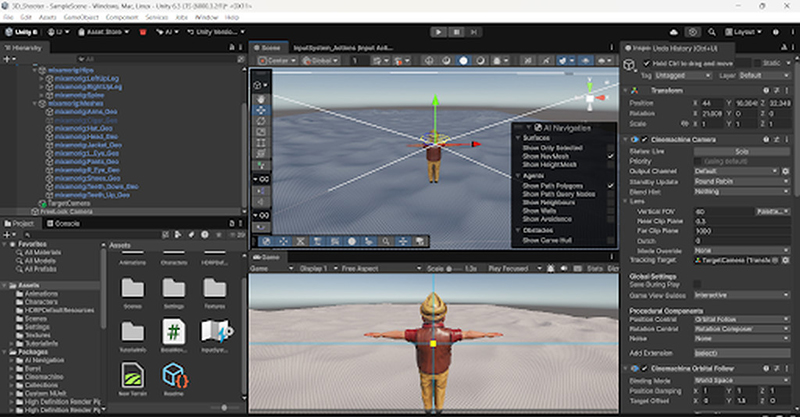Viewport: 800px width, 417px height.
Task: Open the Layer dropdown
Action: tap(764, 76)
